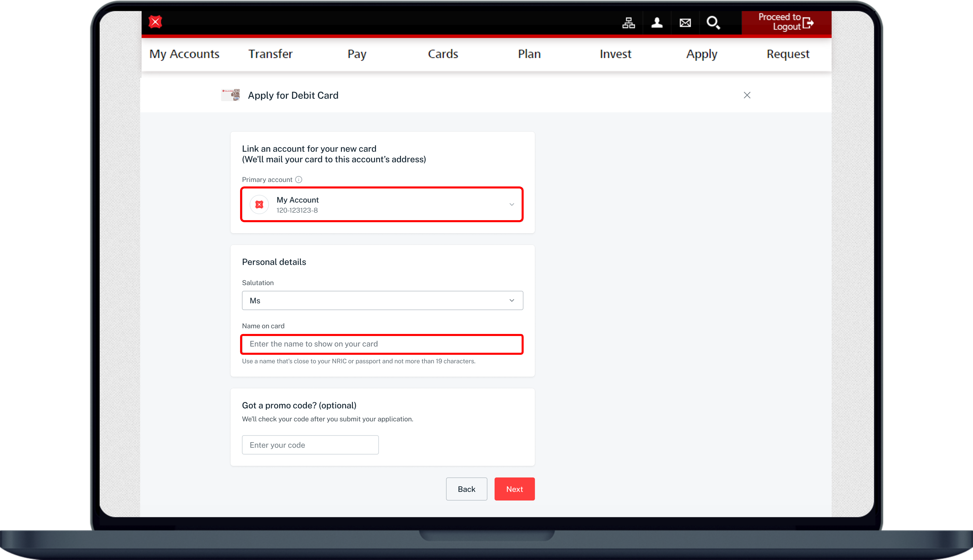Click the Back button
Viewport: 973px width, 560px height.
coord(466,489)
